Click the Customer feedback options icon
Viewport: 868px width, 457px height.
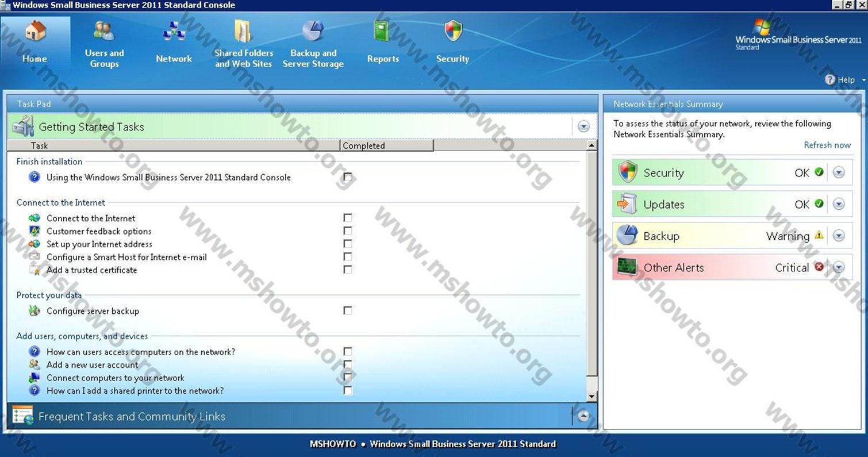[x=34, y=231]
